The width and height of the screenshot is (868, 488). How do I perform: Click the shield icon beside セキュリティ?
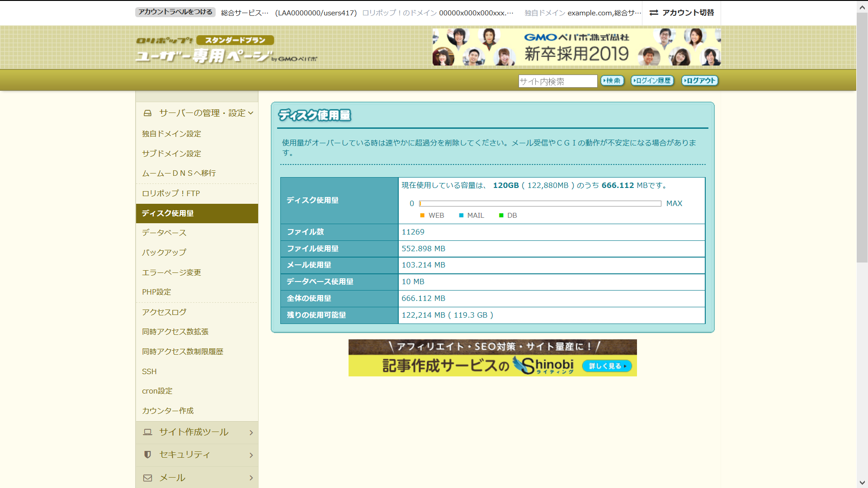(x=147, y=455)
